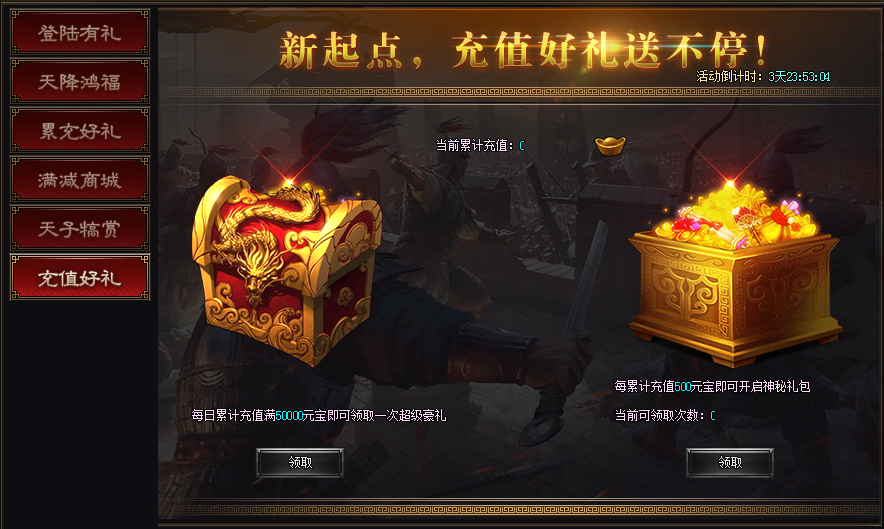
Task: Click the 新起点 充值好礼送不停 title banner
Action: click(524, 50)
